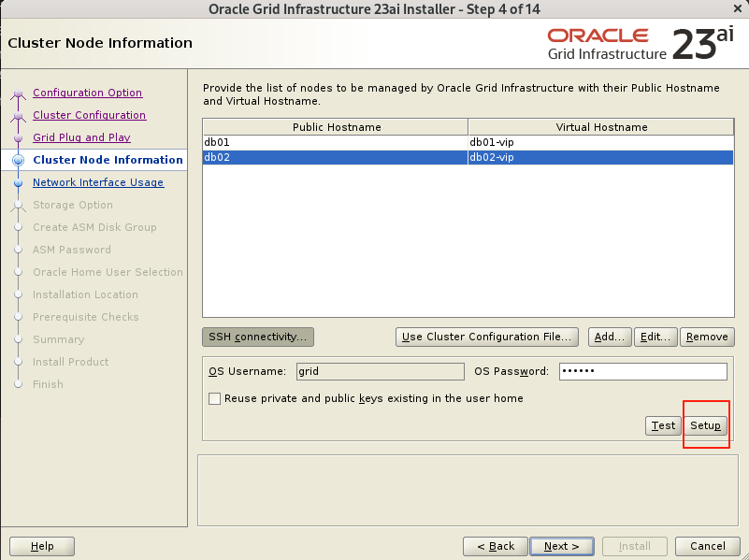Viewport: 749px width, 560px height.
Task: Click Setup to configure SSH
Action: click(706, 425)
